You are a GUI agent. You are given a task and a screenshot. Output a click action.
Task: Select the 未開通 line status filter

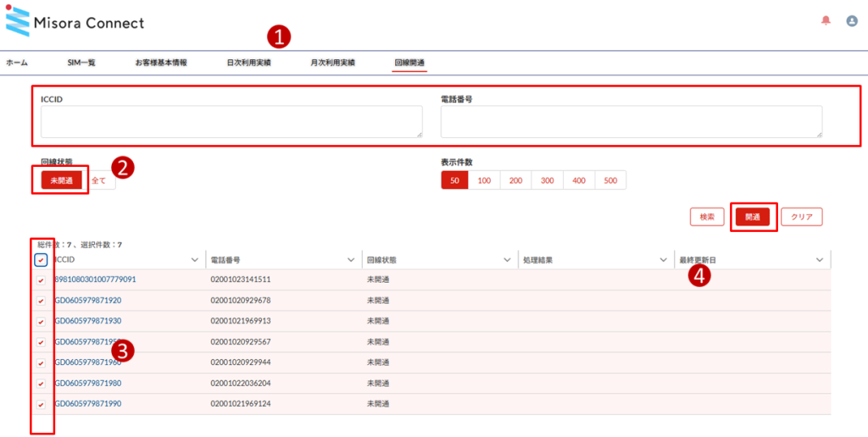(60, 180)
